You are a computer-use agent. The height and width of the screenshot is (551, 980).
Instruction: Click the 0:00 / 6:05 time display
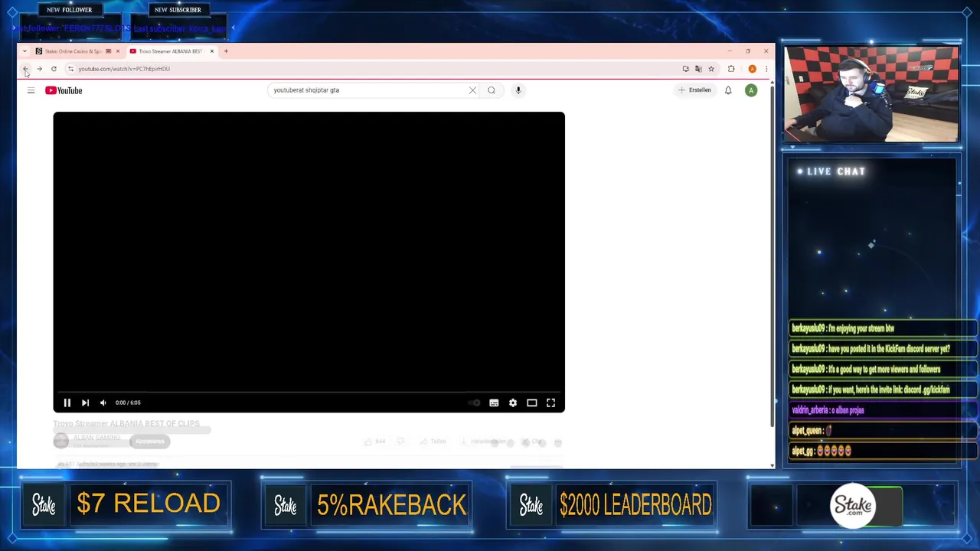tap(128, 403)
